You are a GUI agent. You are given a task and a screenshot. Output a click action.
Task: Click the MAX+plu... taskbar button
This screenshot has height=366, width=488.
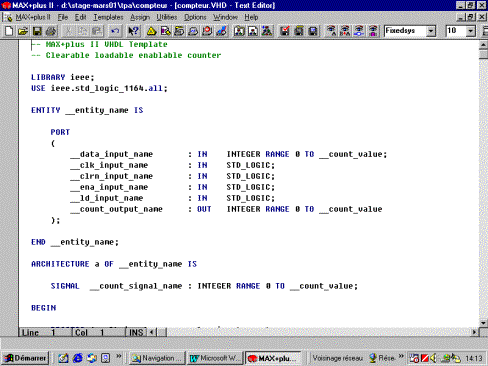273,358
